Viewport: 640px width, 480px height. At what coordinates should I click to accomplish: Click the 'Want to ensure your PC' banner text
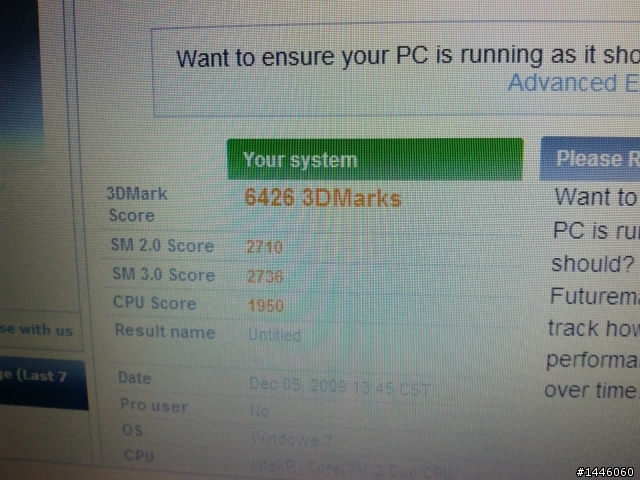click(x=302, y=57)
